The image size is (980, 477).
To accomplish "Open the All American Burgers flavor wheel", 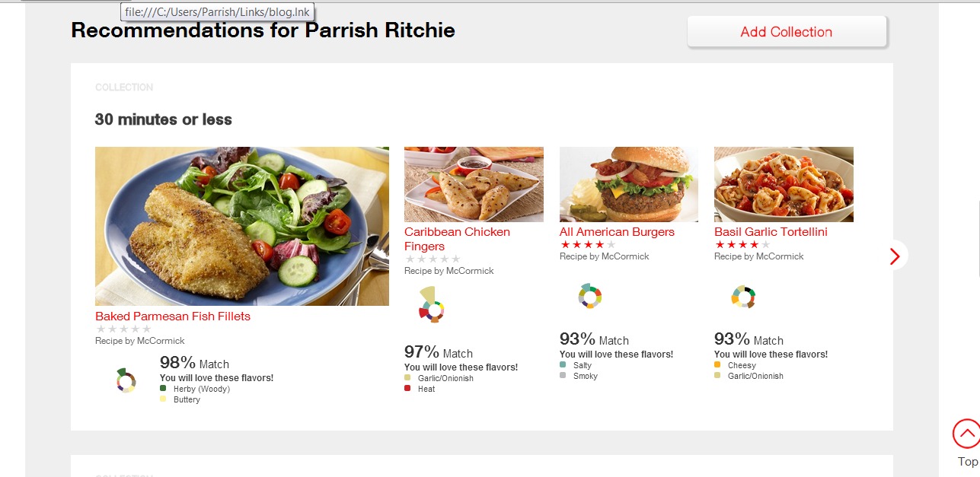I will (590, 296).
